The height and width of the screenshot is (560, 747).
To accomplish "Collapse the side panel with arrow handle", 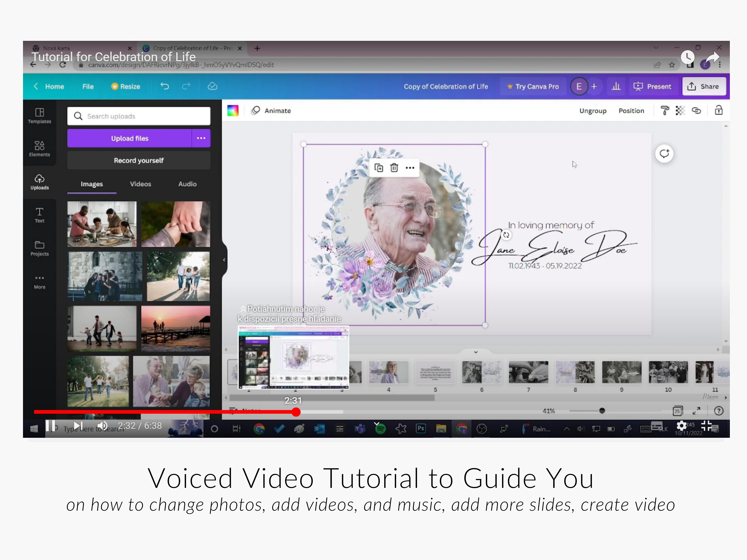I will [224, 260].
